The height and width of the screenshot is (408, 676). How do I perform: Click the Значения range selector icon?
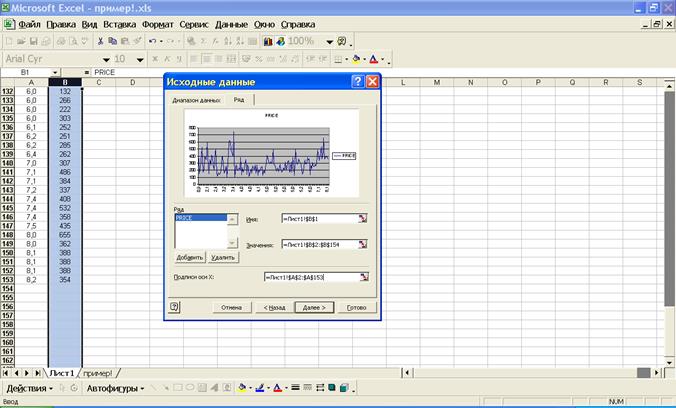point(363,245)
